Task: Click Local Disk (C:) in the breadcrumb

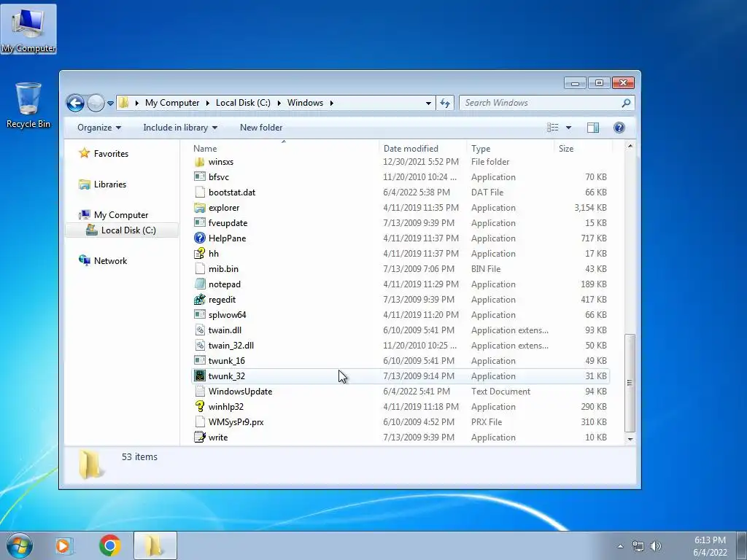Action: [243, 103]
